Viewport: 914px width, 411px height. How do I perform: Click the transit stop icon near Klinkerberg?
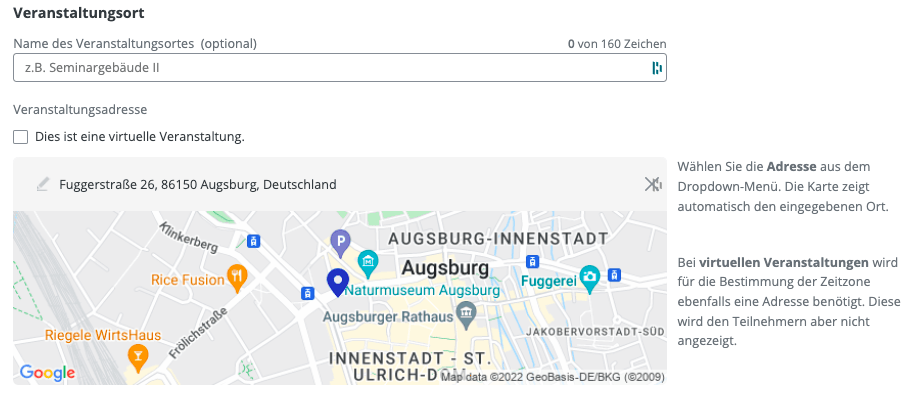click(254, 241)
